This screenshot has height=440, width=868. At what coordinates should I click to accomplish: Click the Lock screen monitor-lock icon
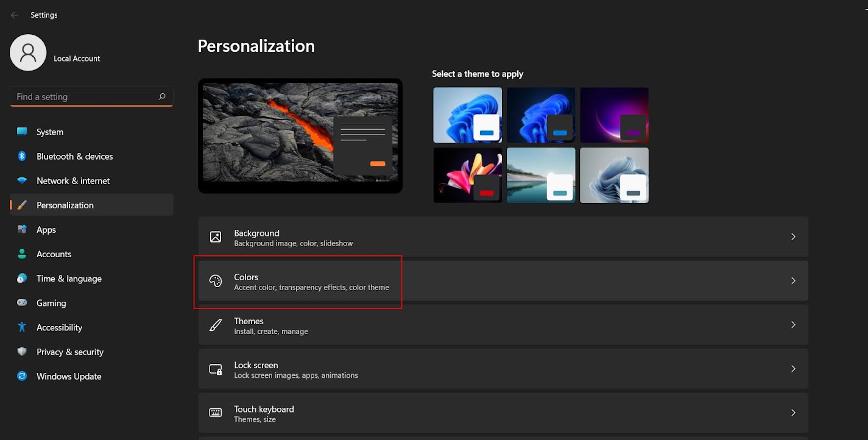[216, 369]
